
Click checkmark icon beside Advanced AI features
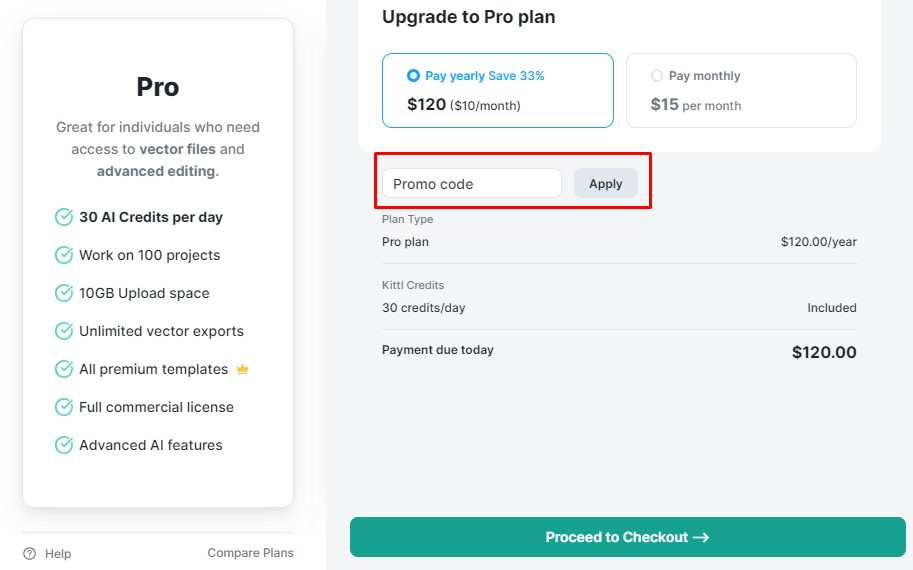coord(64,445)
